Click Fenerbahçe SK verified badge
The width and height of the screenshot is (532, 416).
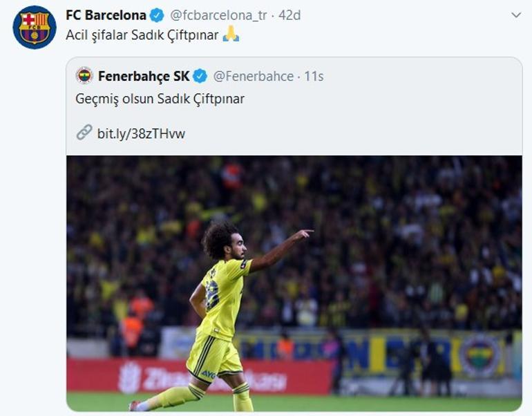[x=200, y=76]
